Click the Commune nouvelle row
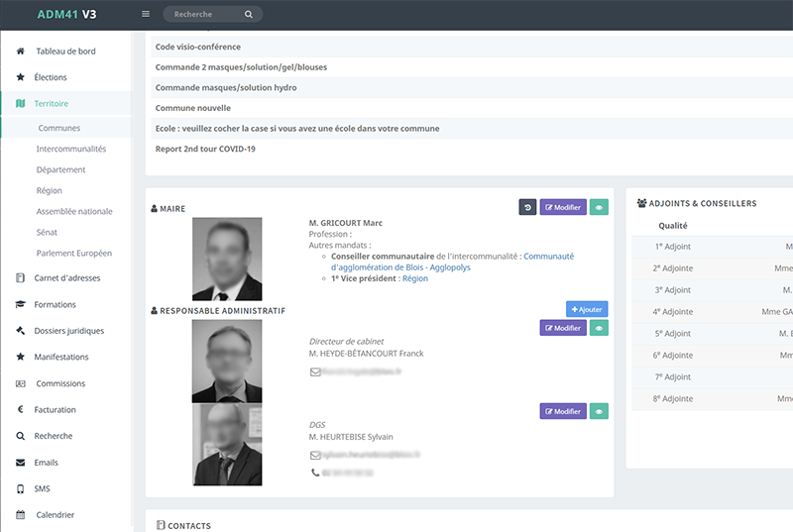 tap(472, 108)
